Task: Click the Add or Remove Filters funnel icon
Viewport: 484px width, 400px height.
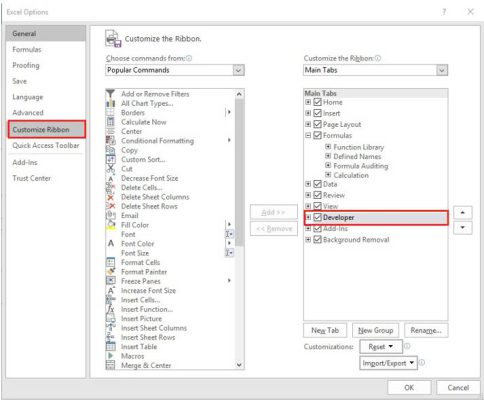Action: click(110, 94)
